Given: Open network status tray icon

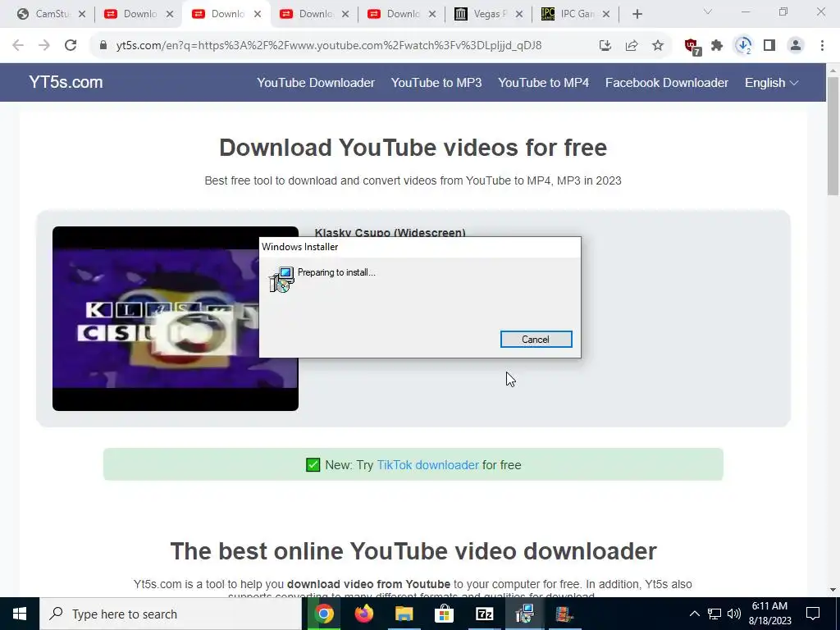Looking at the screenshot, I should coord(714,614).
